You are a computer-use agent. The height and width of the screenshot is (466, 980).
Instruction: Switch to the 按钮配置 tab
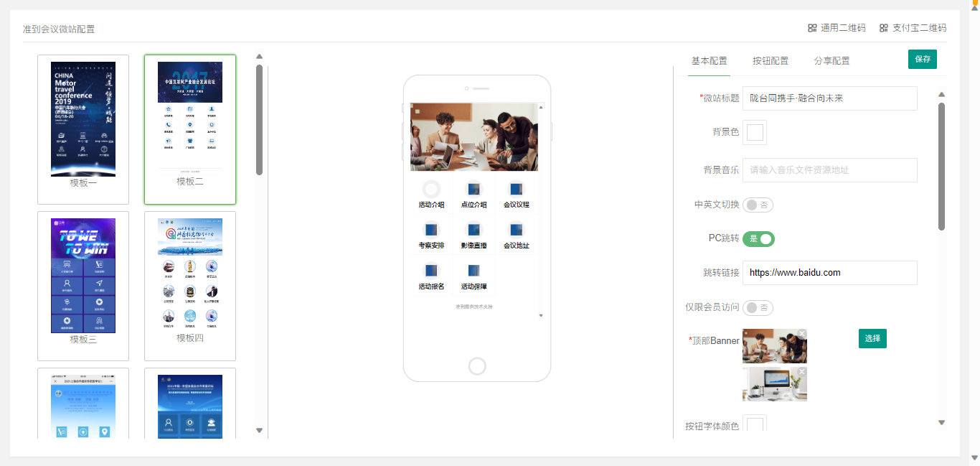click(770, 61)
